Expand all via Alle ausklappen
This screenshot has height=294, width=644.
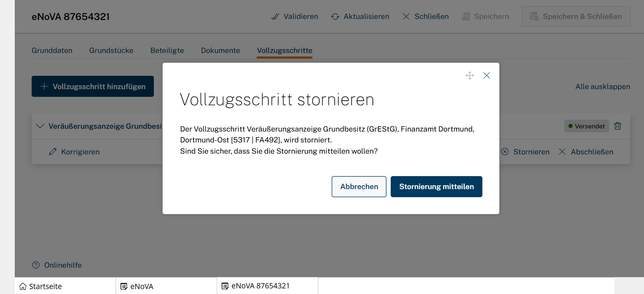(x=602, y=86)
